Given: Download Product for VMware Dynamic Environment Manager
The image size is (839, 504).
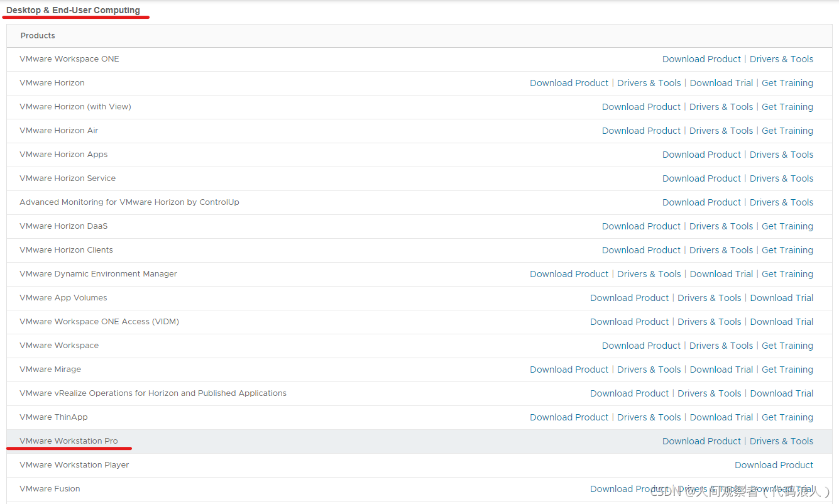Looking at the screenshot, I should point(569,274).
